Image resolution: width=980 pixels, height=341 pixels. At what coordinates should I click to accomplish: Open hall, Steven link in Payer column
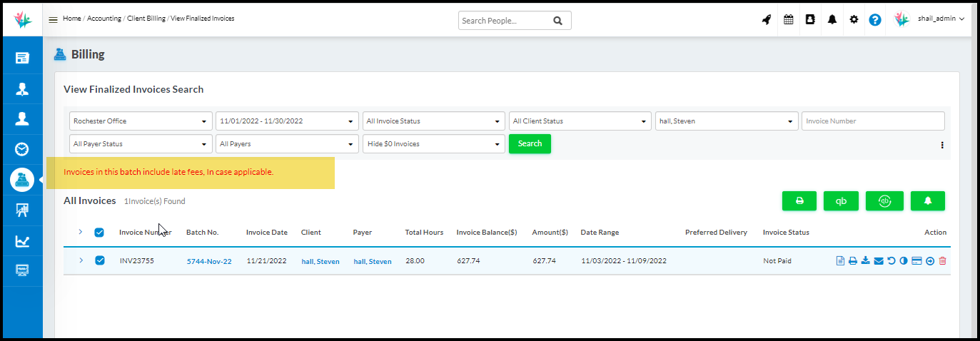tap(373, 261)
